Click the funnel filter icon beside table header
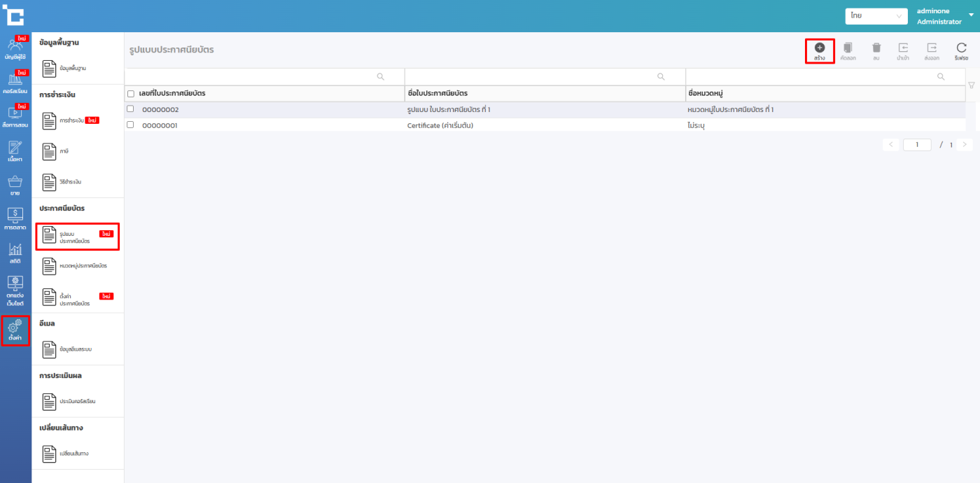Image resolution: width=980 pixels, height=483 pixels. pyautogui.click(x=971, y=85)
